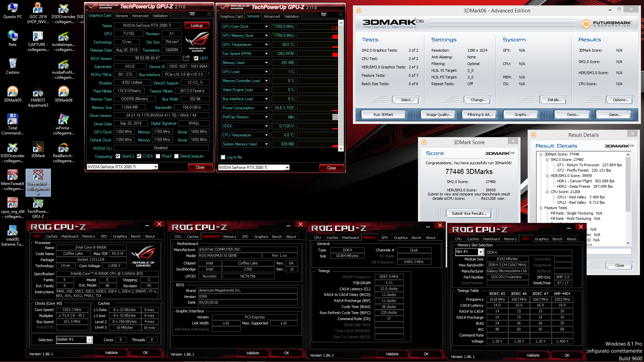Collapse the 3DMark Score tree node

pos(541,154)
